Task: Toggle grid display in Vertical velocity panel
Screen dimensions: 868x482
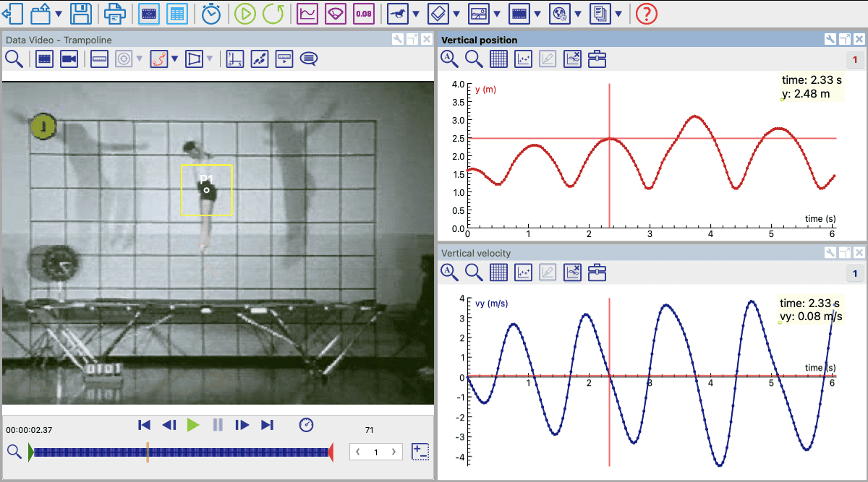Action: click(498, 272)
